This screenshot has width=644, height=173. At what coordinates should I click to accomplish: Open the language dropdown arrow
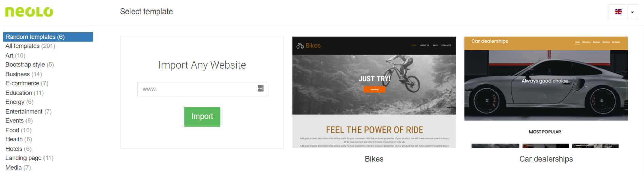[x=632, y=12]
